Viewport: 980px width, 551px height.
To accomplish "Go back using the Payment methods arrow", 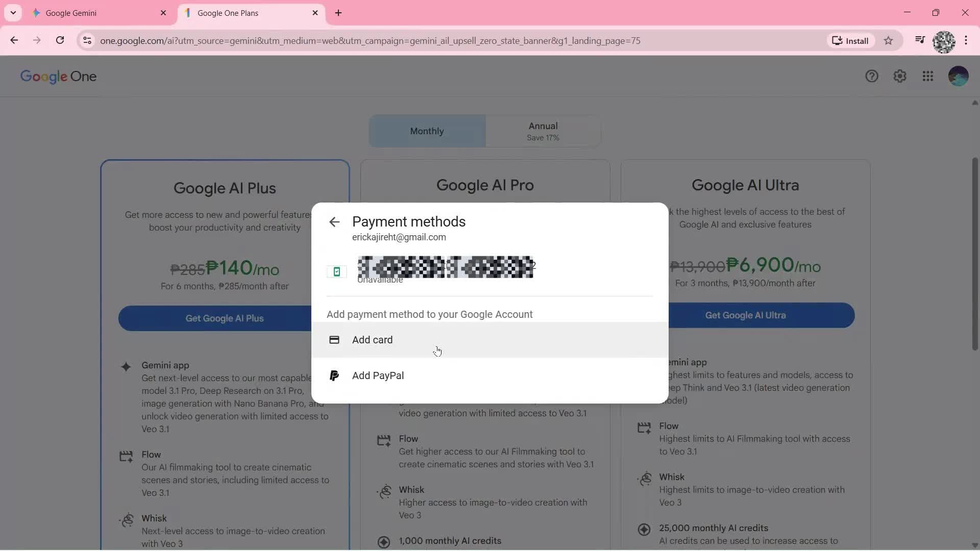I will tap(335, 222).
